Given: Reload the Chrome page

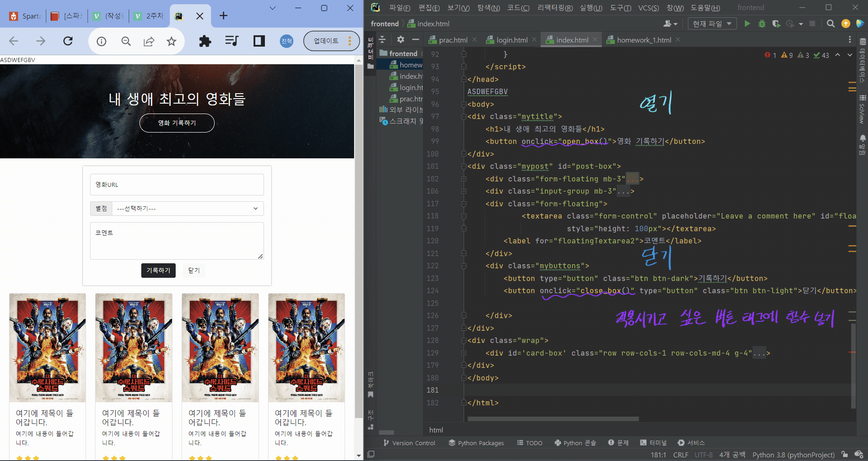Looking at the screenshot, I should click(x=68, y=41).
